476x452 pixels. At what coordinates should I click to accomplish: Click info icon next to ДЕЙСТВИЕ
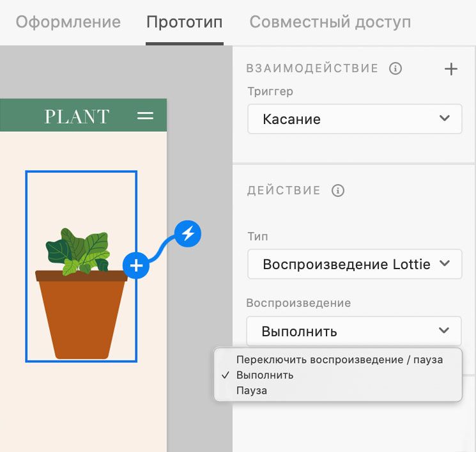coord(337,191)
